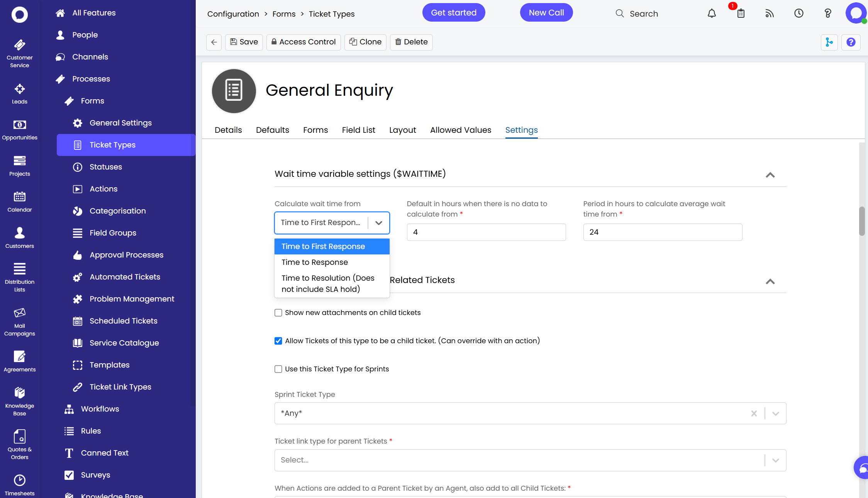Open the clock history icon

coord(798,14)
